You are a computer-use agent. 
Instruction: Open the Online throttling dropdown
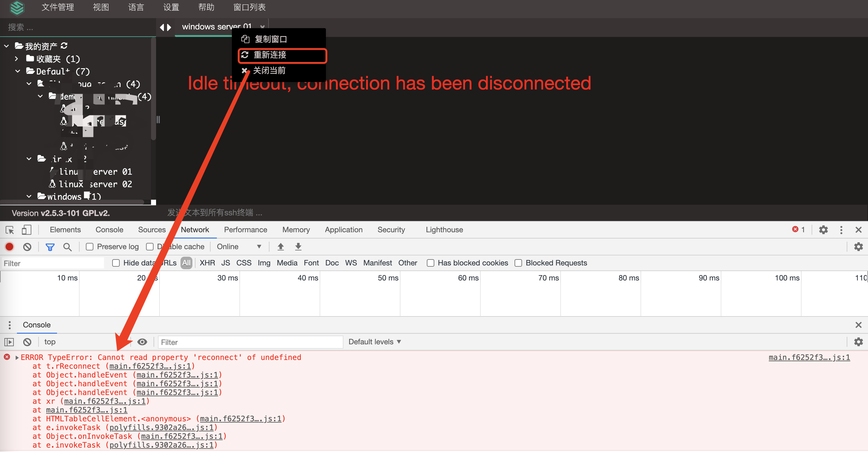[x=239, y=247]
